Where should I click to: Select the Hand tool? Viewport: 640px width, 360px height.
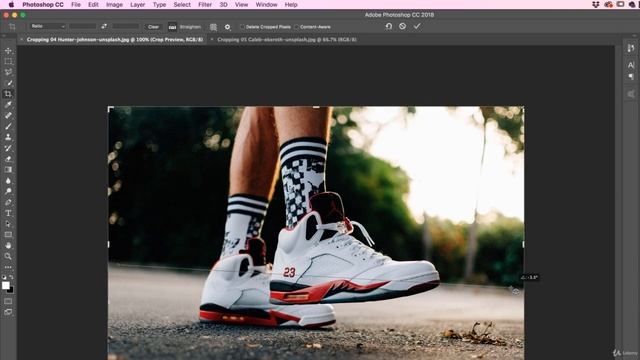pos(8,245)
